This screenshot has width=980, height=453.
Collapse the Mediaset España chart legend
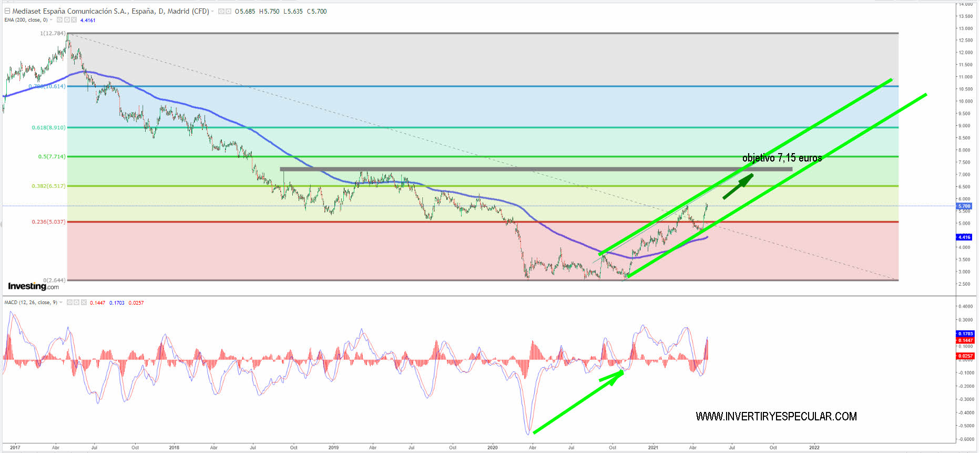click(x=7, y=11)
